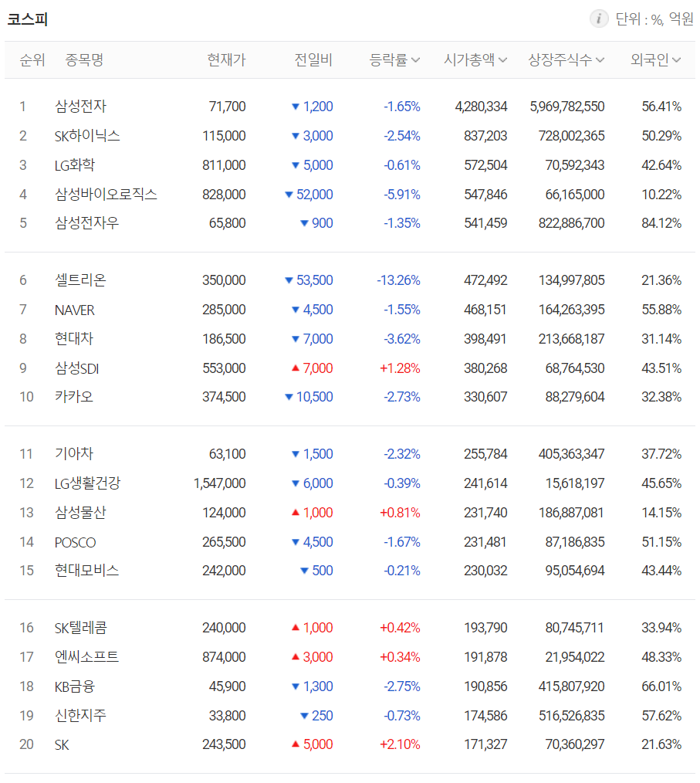The image size is (700, 783).
Task: Click the 현재가 column header
Action: tap(226, 60)
